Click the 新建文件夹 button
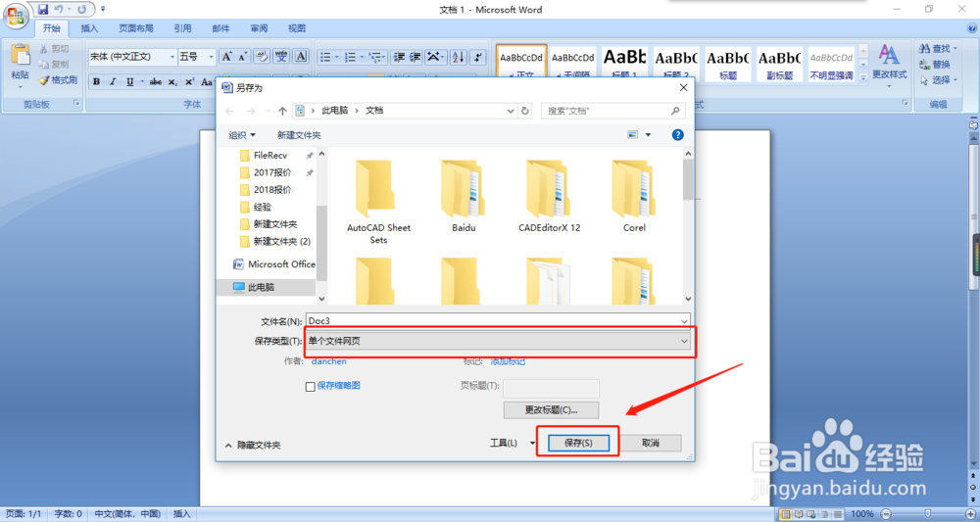The height and width of the screenshot is (522, 980). (299, 135)
